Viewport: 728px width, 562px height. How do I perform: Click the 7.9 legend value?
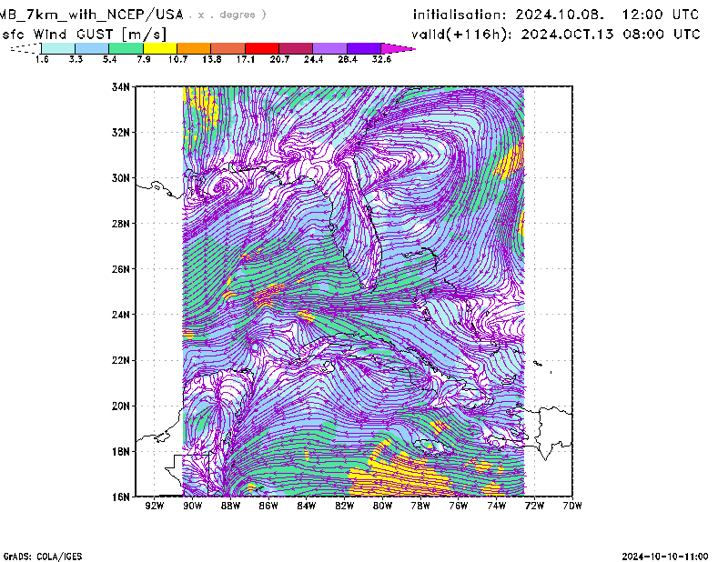click(144, 59)
